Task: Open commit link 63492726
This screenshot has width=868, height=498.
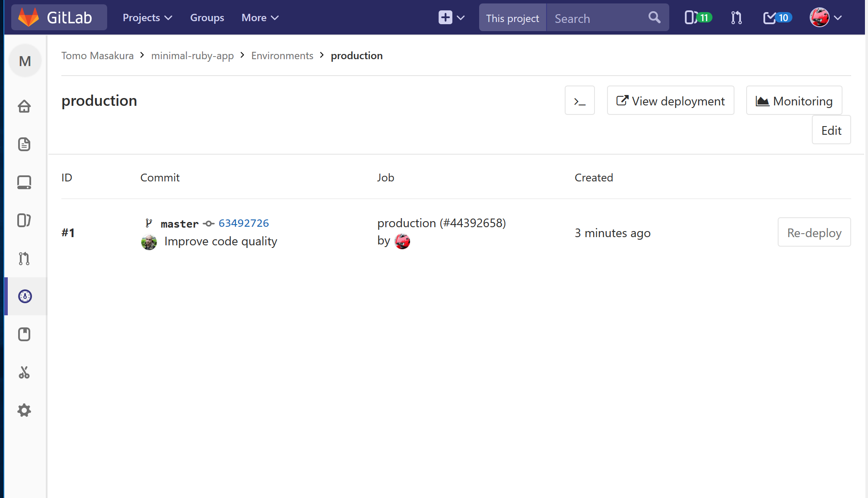Action: coord(244,223)
